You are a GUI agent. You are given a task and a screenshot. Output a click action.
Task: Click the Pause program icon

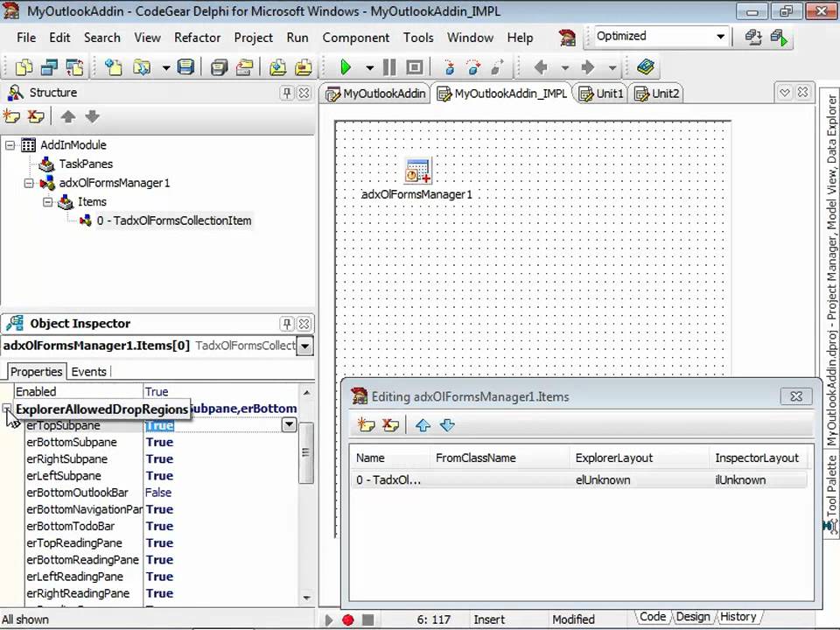tap(389, 67)
